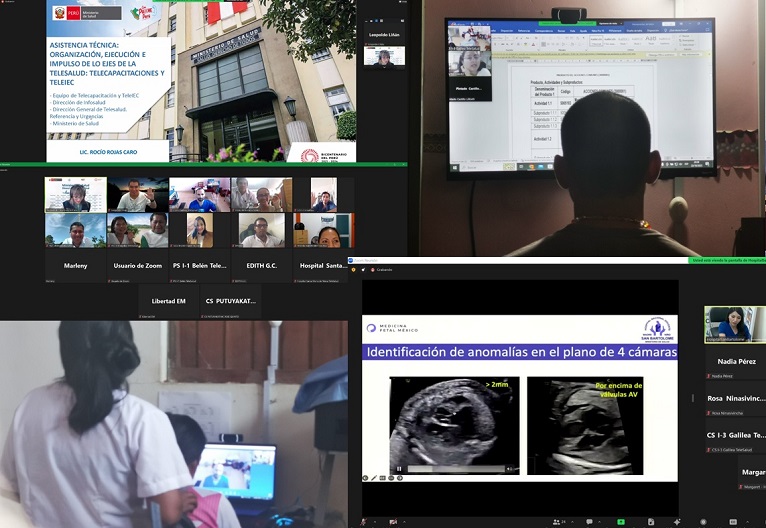Click the right ultrasound image on slide
This screenshot has height=528, width=766.
tap(585, 425)
